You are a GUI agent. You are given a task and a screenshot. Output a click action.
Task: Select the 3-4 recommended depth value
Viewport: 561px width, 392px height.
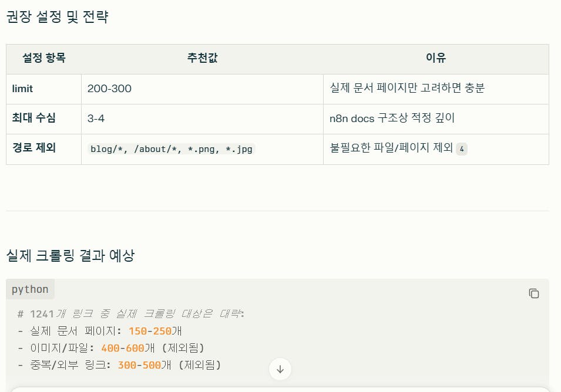(96, 119)
